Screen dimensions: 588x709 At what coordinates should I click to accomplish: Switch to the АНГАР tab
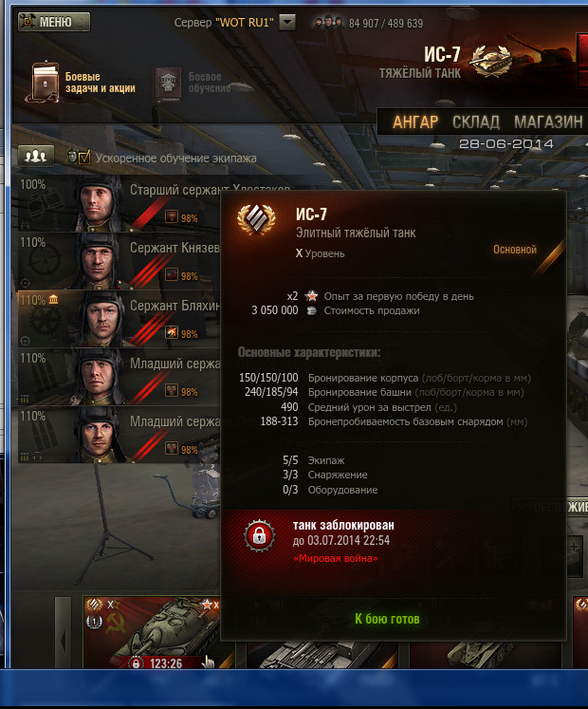tap(414, 122)
